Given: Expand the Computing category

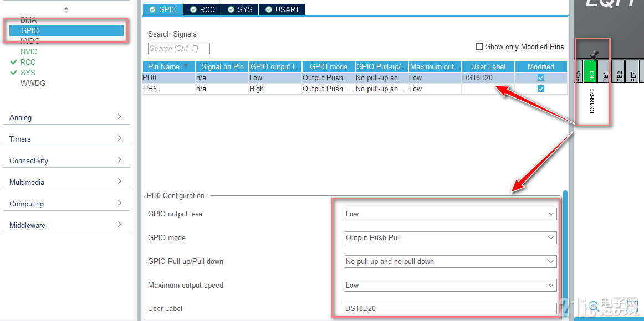Looking at the screenshot, I should tap(120, 203).
